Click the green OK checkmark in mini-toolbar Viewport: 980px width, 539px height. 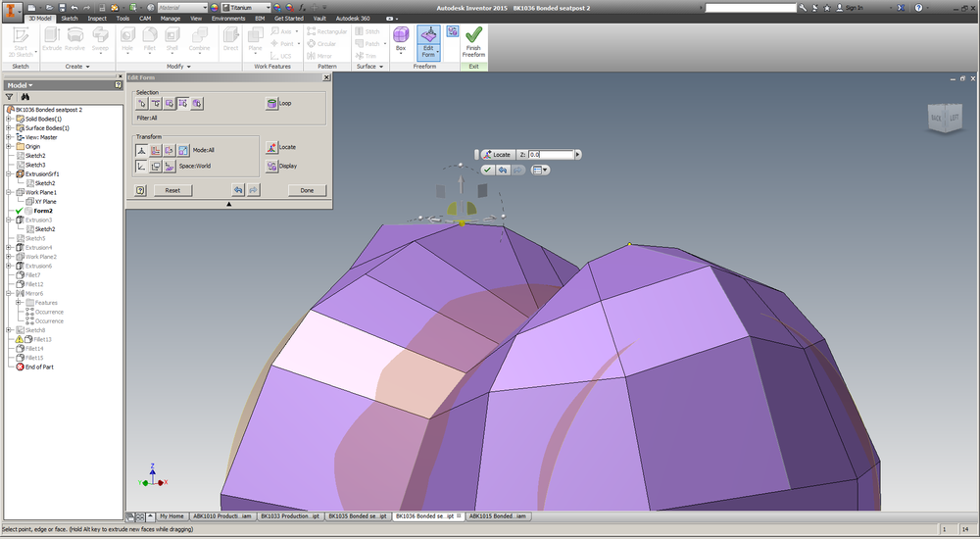(487, 171)
